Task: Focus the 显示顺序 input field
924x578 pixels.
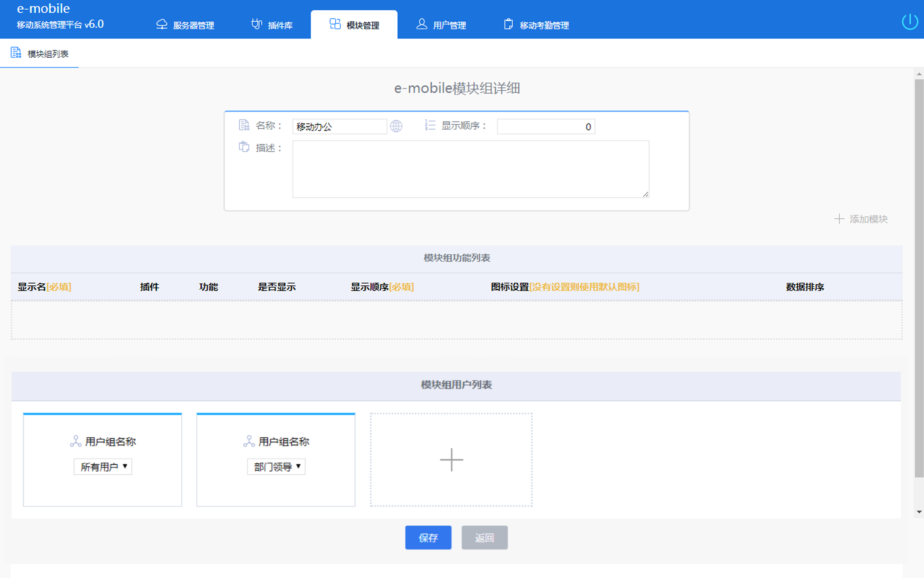Action: [546, 126]
